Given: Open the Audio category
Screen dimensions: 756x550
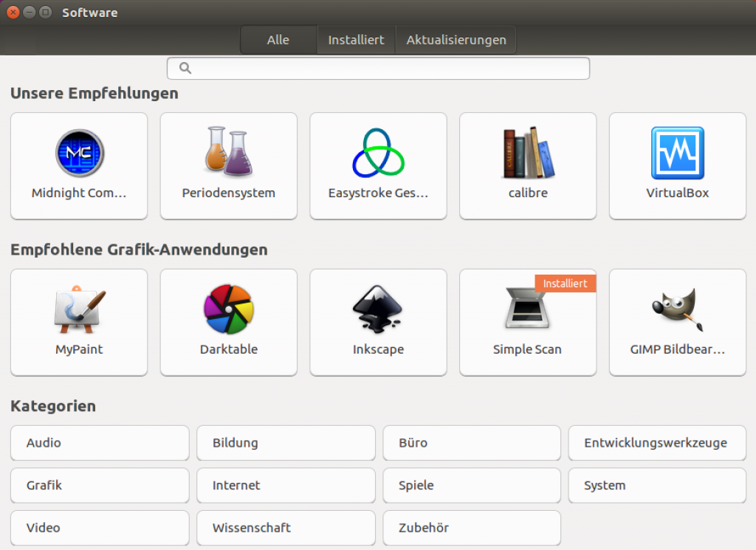Looking at the screenshot, I should coord(99,443).
